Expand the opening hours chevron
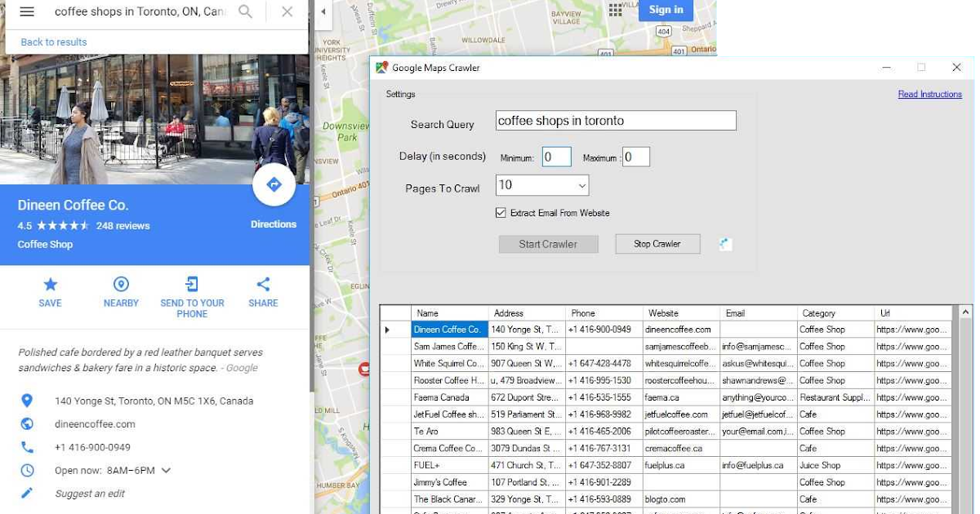The height and width of the screenshot is (514, 980). [x=166, y=470]
